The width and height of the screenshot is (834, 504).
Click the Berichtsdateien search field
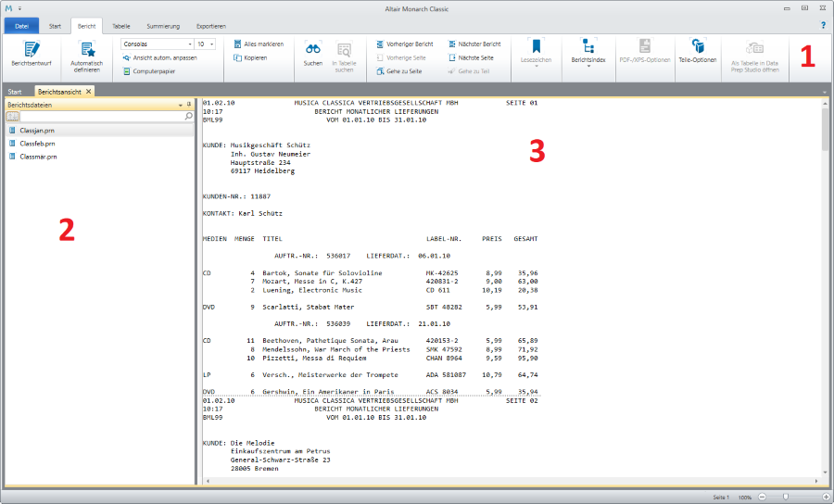click(100, 117)
